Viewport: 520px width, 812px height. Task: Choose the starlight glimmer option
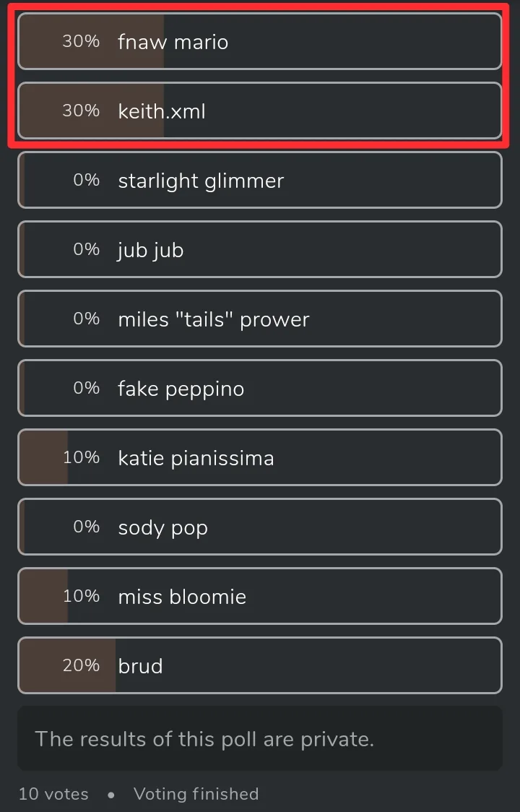259,180
